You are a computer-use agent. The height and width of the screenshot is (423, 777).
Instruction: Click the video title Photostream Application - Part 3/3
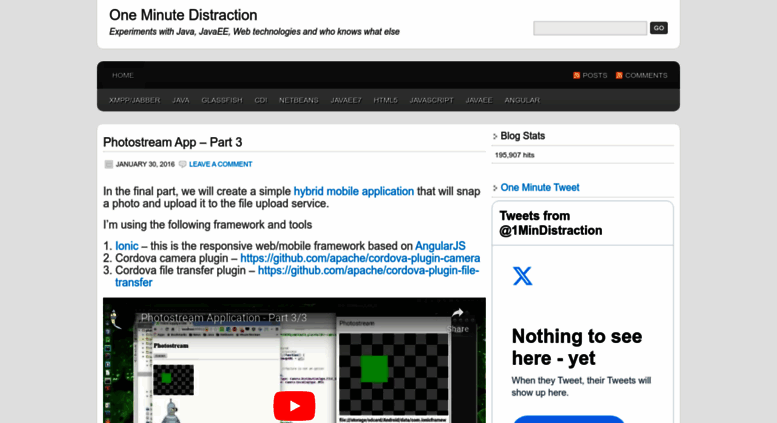224,318
